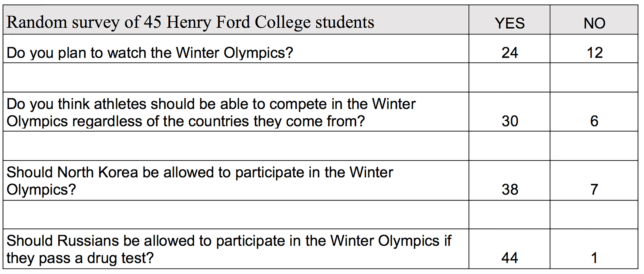Click the North Korea participation question cell

point(236,180)
